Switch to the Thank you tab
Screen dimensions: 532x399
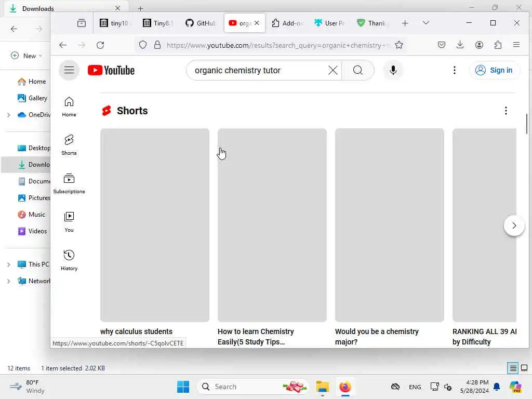pyautogui.click(x=373, y=23)
